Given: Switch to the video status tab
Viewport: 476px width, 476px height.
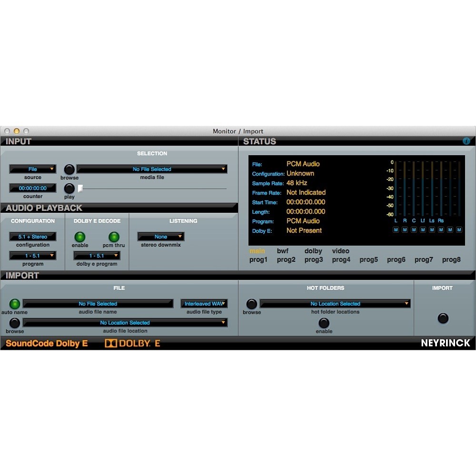Looking at the screenshot, I should coord(341,251).
